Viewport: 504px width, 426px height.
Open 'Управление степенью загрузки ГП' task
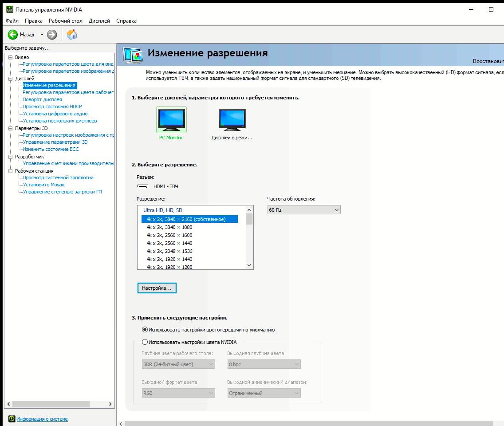62,192
